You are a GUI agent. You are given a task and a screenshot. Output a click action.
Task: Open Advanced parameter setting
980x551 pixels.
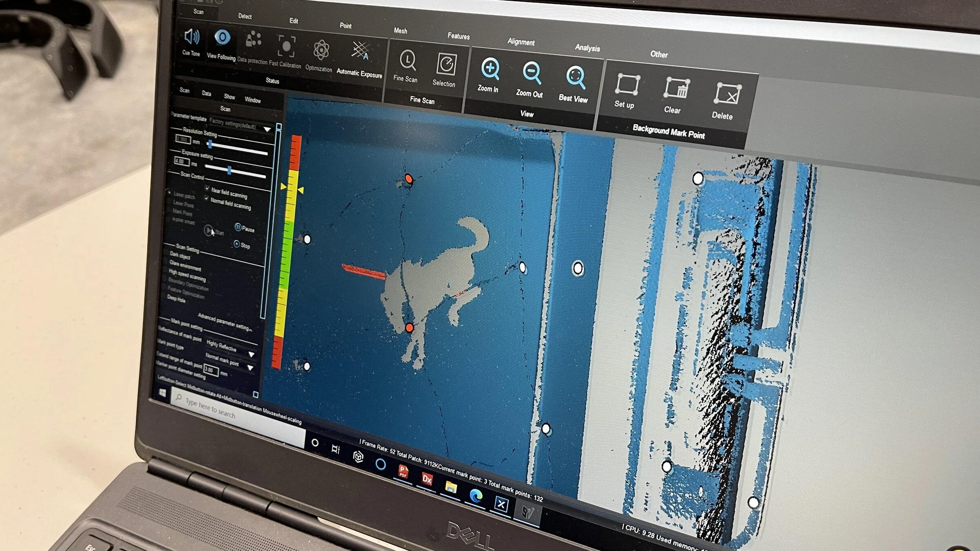(224, 322)
